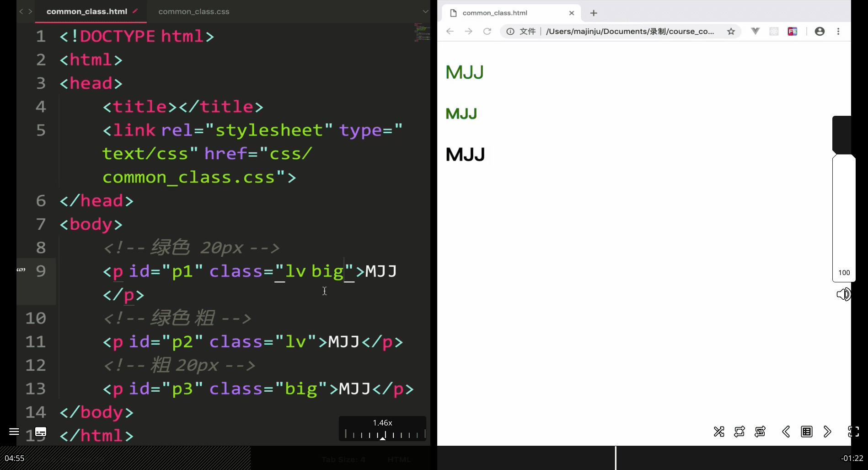Open the site information icon
The width and height of the screenshot is (868, 470).
510,31
